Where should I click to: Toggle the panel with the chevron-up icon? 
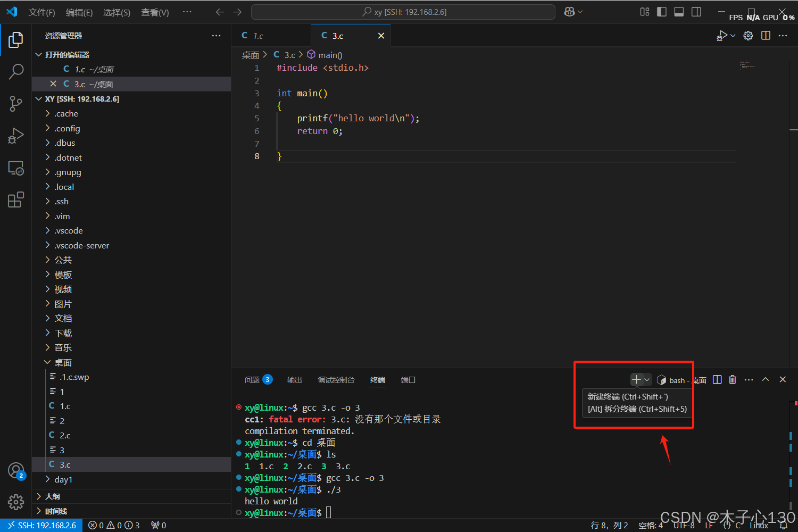pos(766,379)
